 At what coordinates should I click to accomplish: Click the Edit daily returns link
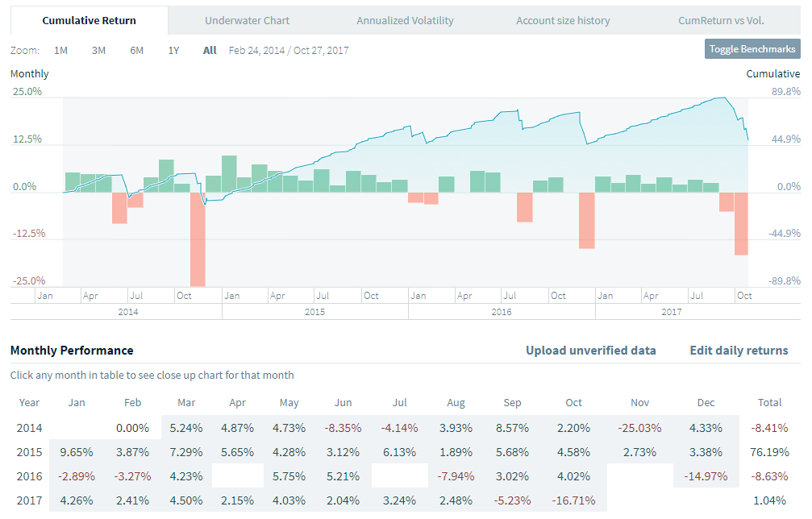click(x=739, y=351)
